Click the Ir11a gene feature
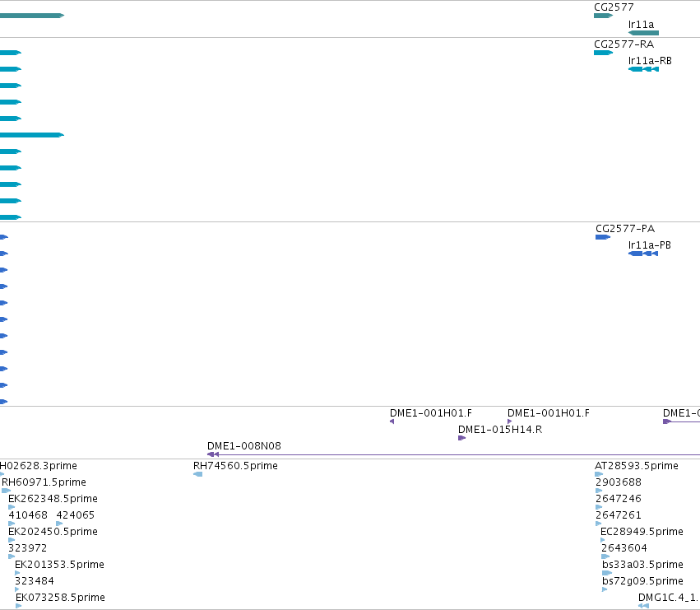 point(643,33)
